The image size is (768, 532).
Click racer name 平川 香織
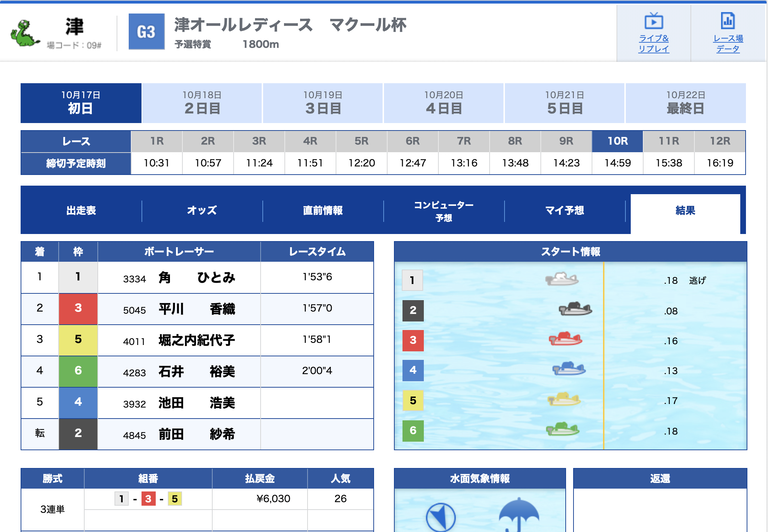pyautogui.click(x=197, y=309)
